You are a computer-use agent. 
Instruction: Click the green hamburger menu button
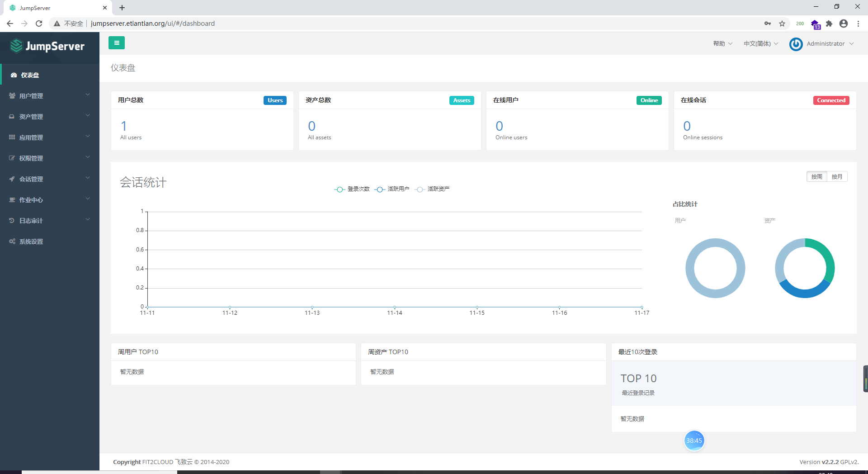pos(117,43)
